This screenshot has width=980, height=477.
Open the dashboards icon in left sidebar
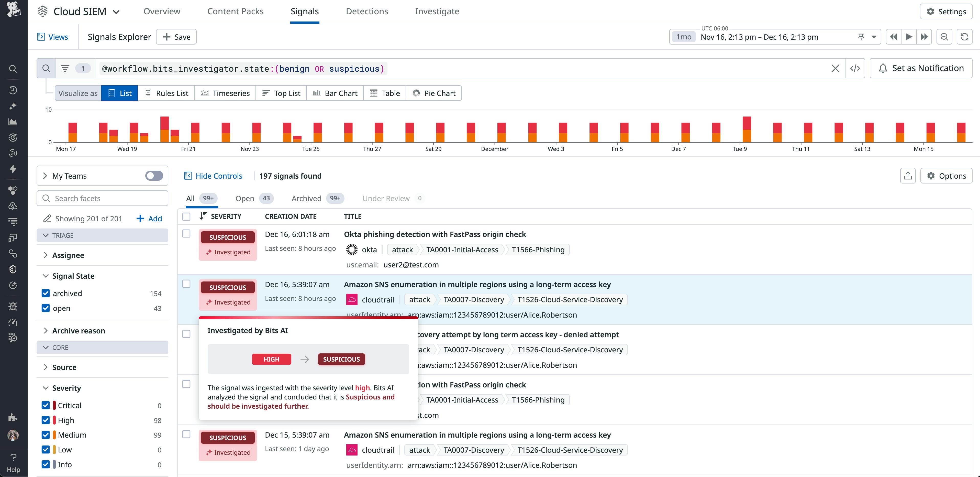tap(13, 122)
